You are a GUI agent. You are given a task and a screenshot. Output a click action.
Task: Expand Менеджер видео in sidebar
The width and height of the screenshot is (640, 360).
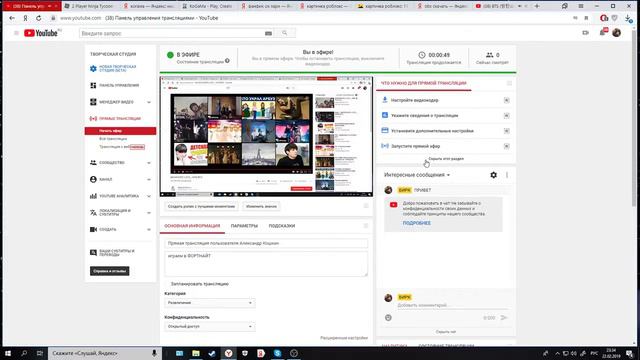pyautogui.click(x=149, y=102)
